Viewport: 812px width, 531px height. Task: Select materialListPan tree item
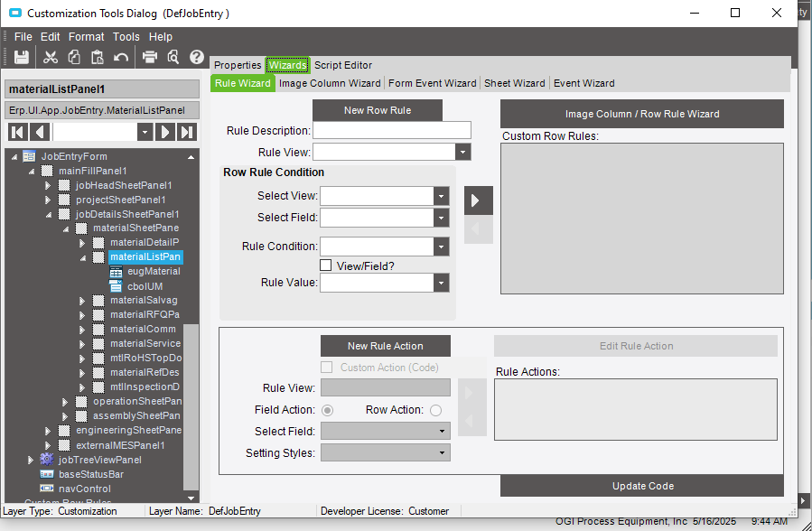(x=145, y=256)
